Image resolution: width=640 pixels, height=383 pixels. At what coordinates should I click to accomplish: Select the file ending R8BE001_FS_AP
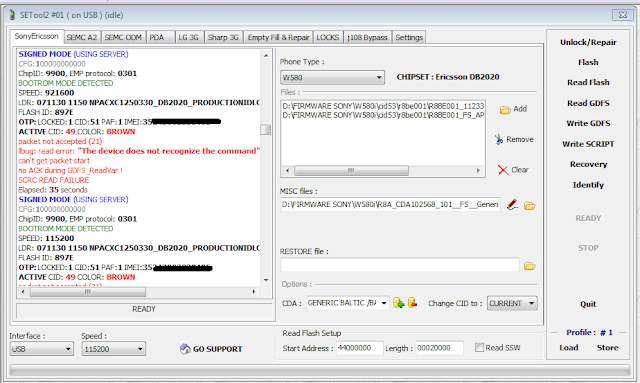point(383,116)
